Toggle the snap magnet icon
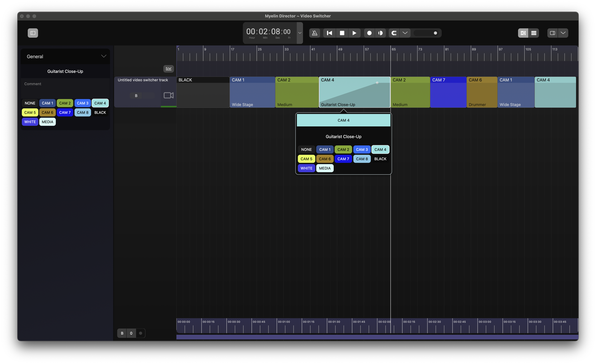The height and width of the screenshot is (364, 596). [394, 33]
